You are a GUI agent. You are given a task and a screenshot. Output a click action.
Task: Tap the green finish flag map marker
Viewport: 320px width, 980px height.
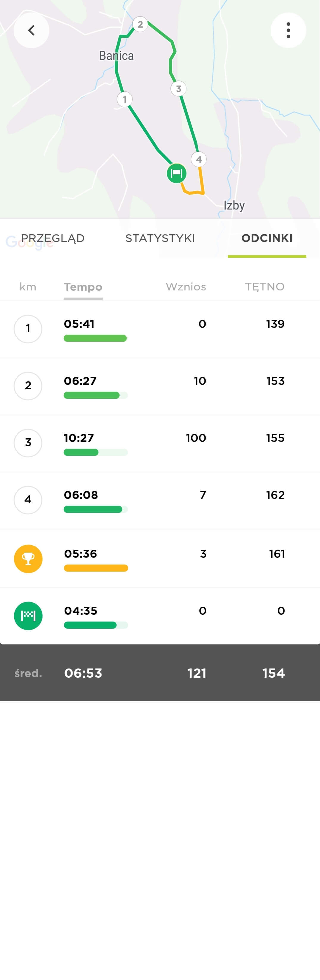coord(176,173)
